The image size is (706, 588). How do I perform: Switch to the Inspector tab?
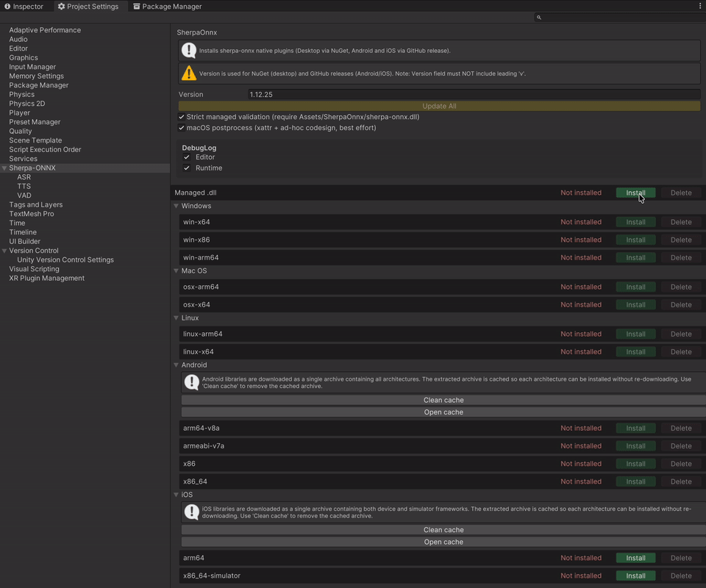24,7
